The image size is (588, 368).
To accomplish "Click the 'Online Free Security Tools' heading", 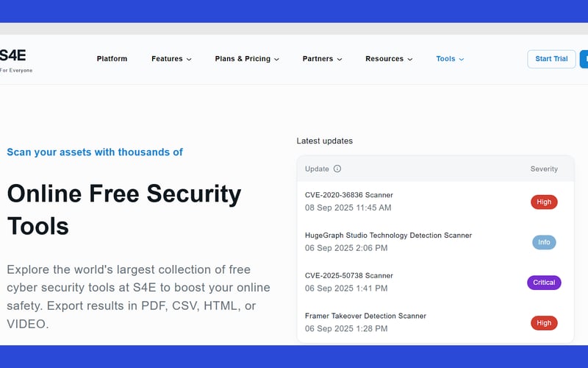I will pyautogui.click(x=124, y=210).
